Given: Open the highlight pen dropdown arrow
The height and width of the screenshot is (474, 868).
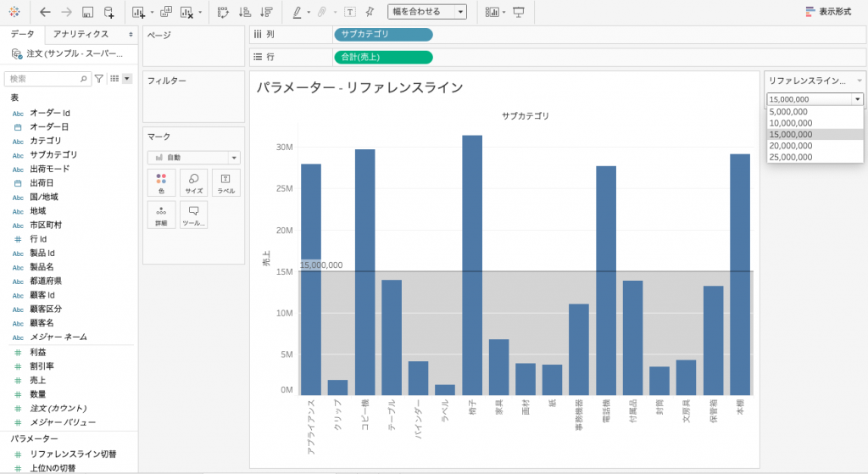Looking at the screenshot, I should point(309,12).
